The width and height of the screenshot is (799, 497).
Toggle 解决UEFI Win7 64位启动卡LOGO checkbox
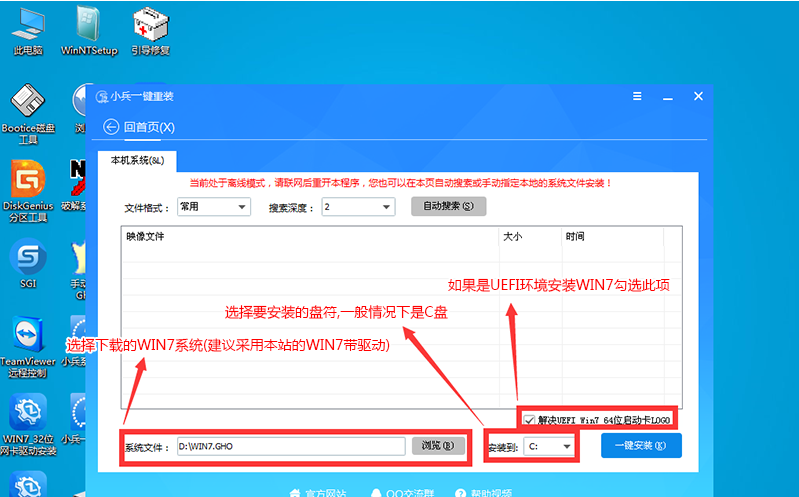pyautogui.click(x=529, y=420)
